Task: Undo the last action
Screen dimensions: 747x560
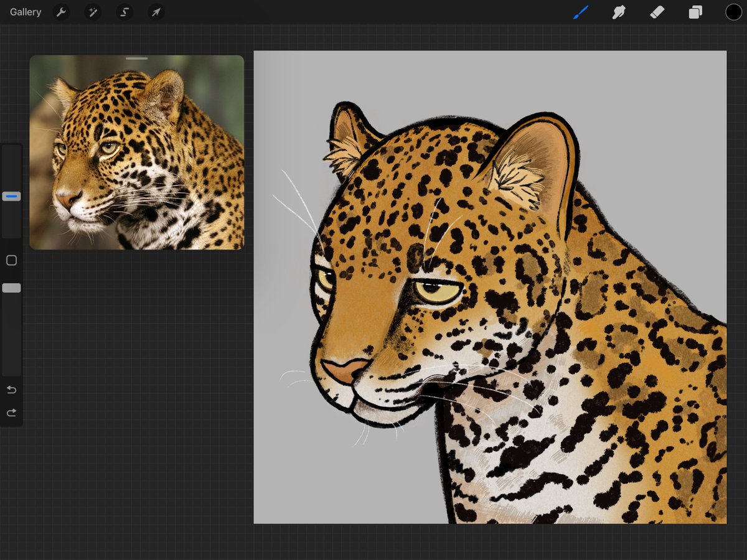Action: tap(11, 390)
